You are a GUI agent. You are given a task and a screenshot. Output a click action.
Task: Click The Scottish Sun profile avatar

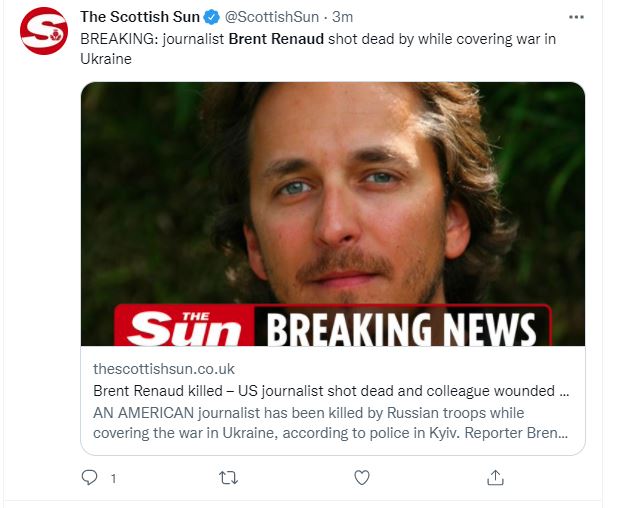click(x=44, y=31)
